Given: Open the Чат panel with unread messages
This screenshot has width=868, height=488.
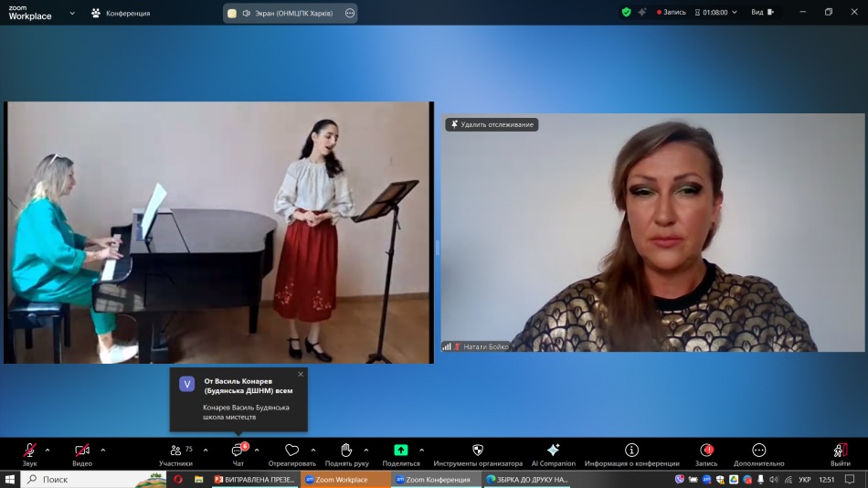Looking at the screenshot, I should [x=238, y=451].
